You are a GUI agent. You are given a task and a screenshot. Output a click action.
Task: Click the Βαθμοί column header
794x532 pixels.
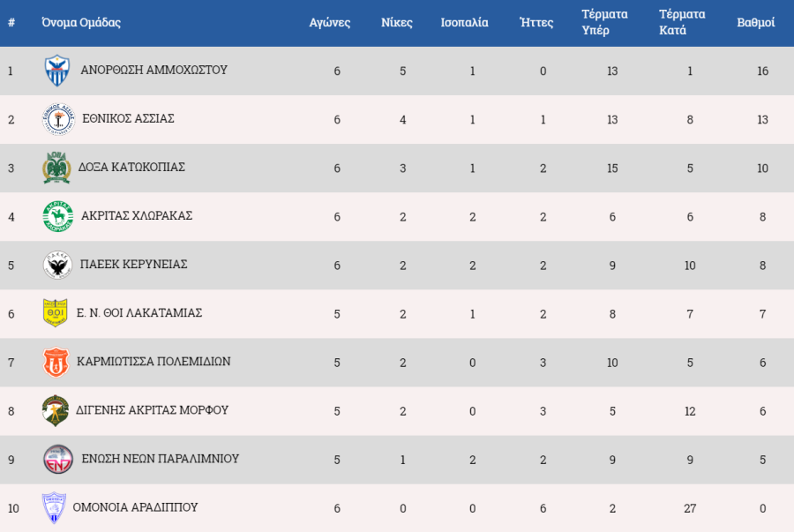click(x=755, y=23)
